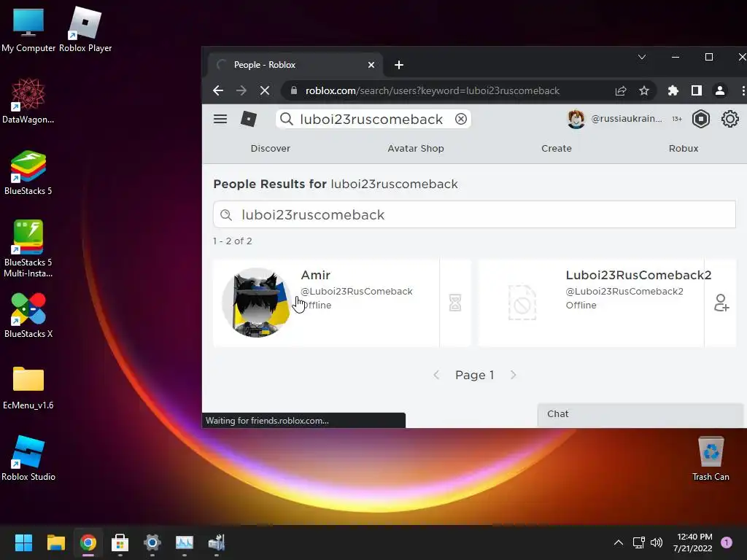
Task: Click the pending request hourglass for Amir
Action: click(x=455, y=303)
